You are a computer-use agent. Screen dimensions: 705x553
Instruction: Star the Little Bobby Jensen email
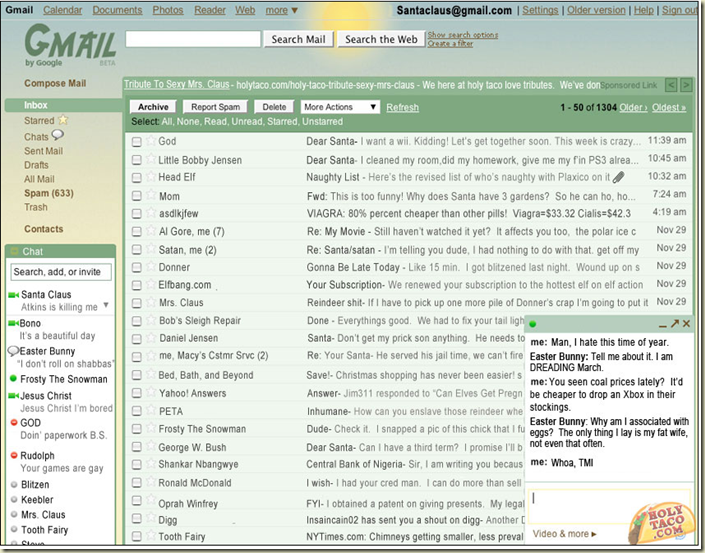(151, 159)
